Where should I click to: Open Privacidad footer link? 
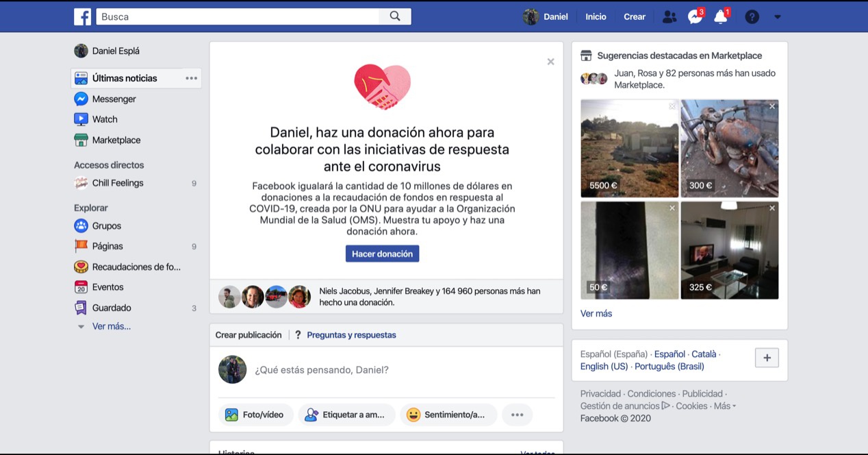600,394
